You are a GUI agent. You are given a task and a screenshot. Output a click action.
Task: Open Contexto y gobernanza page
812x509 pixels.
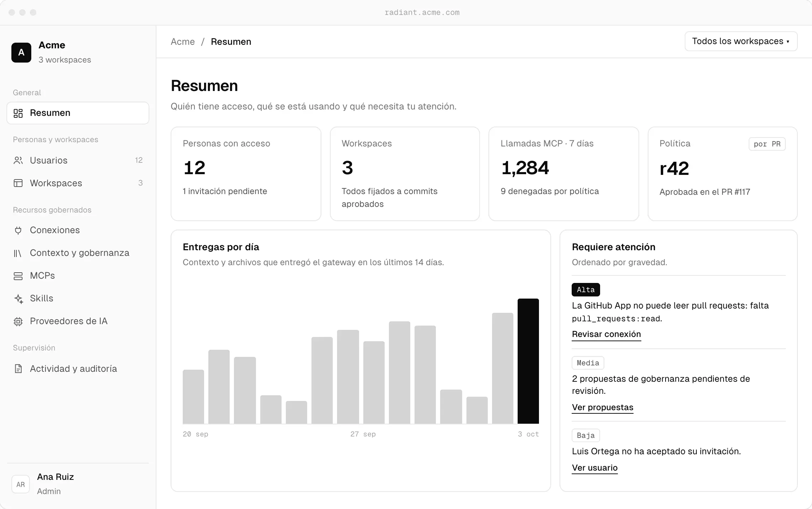point(78,253)
